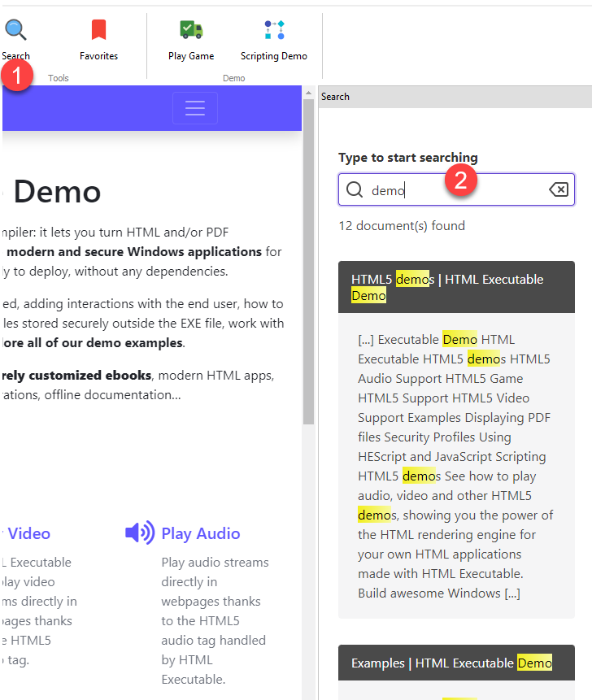Follow the Video heading link
Viewport: 592px width, 700px height.
29,533
